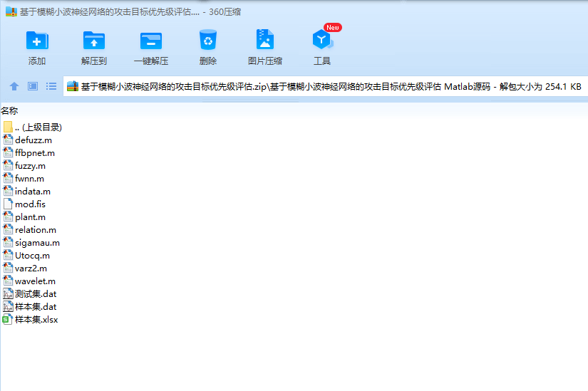The image size is (588, 391).
Task: Click the 360压缩 app icon in the title bar
Action: (11, 11)
